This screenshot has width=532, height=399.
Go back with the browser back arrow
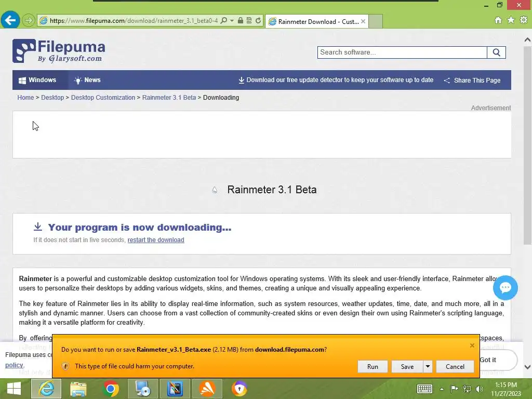pyautogui.click(x=10, y=20)
